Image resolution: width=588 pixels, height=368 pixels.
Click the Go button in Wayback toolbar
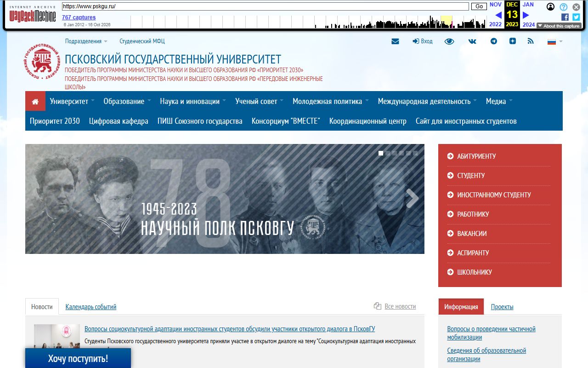pyautogui.click(x=479, y=6)
